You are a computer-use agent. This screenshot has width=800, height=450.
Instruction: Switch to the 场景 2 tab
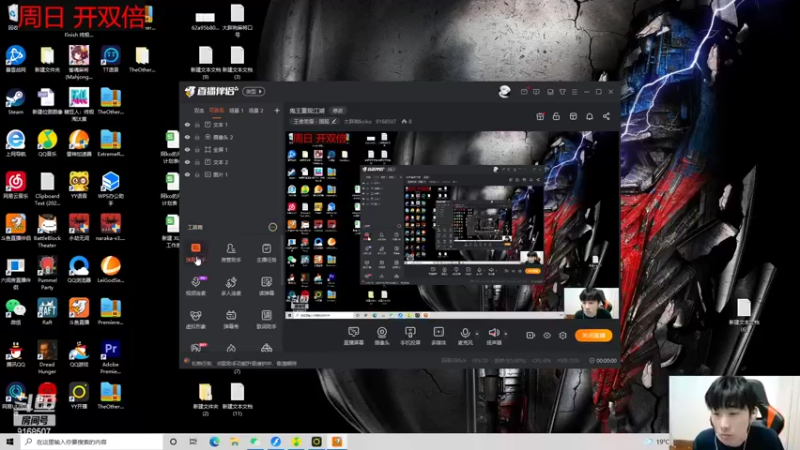pyautogui.click(x=256, y=110)
